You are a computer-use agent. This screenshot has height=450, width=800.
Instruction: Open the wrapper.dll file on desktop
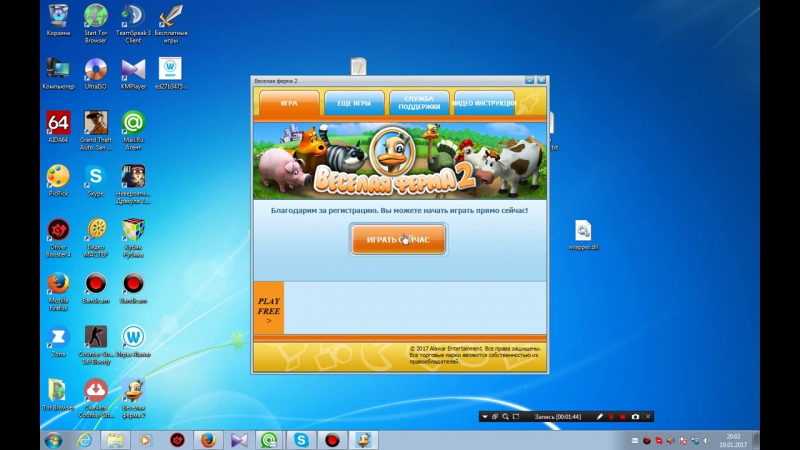[x=583, y=232]
